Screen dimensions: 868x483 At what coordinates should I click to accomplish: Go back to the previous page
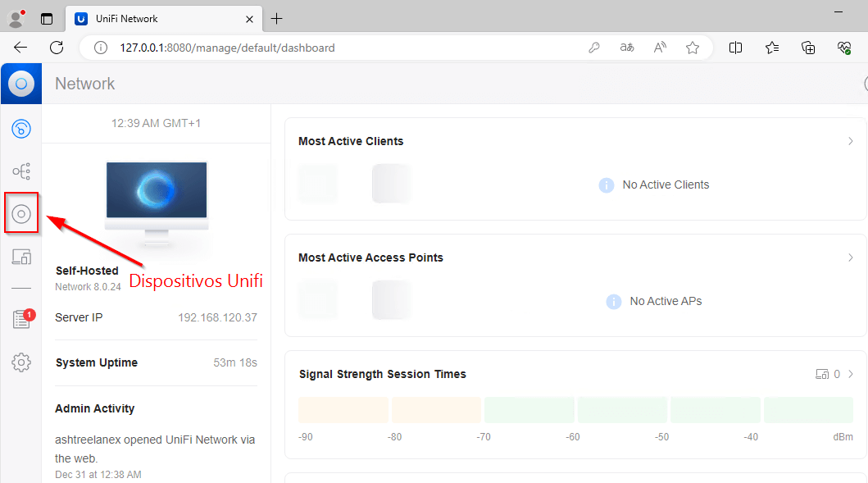[x=21, y=48]
